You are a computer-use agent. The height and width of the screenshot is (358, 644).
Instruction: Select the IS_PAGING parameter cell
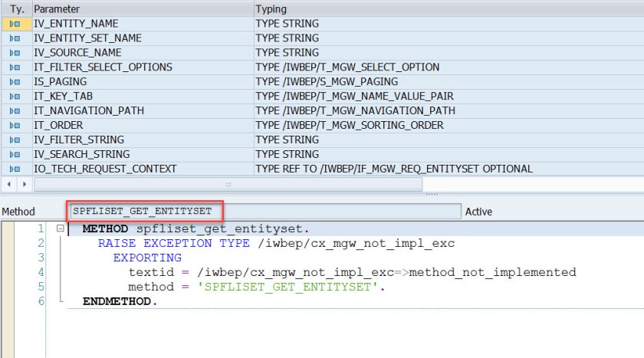click(x=143, y=82)
